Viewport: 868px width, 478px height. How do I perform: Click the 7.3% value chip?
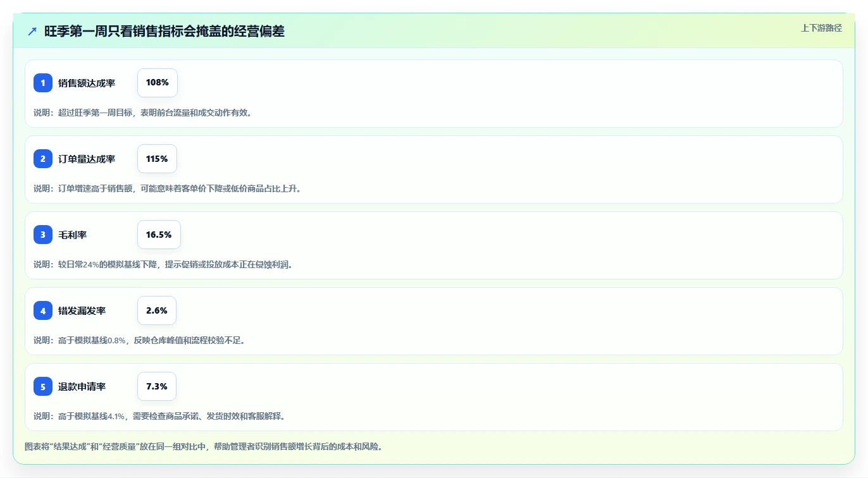click(x=157, y=386)
